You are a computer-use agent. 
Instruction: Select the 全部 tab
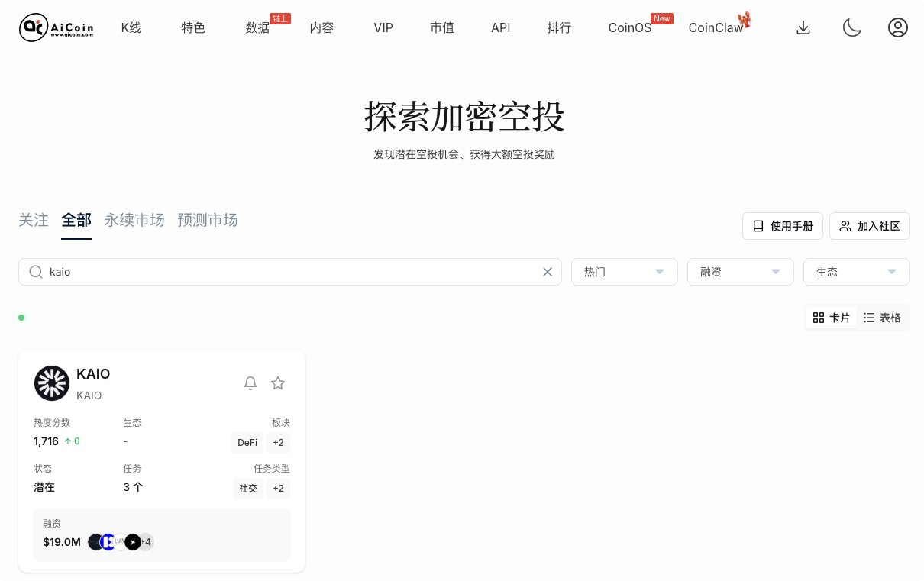(x=76, y=220)
